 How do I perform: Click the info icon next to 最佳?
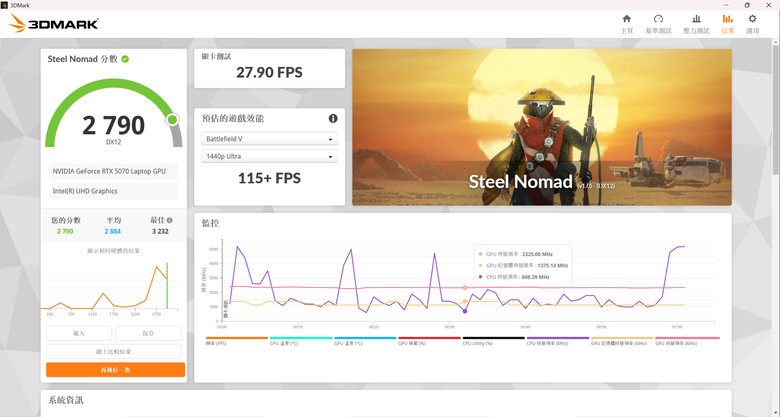click(170, 220)
